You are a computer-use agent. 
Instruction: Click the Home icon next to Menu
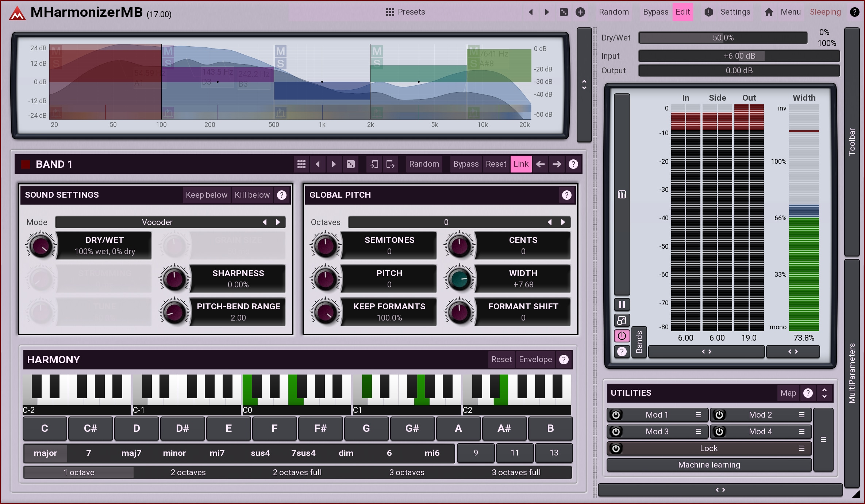[x=769, y=12]
